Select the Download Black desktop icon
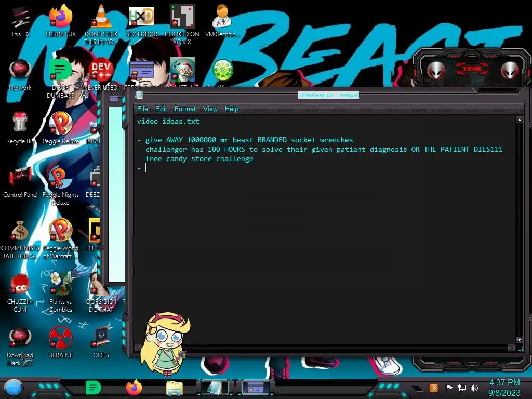532x399 pixels. (x=20, y=346)
